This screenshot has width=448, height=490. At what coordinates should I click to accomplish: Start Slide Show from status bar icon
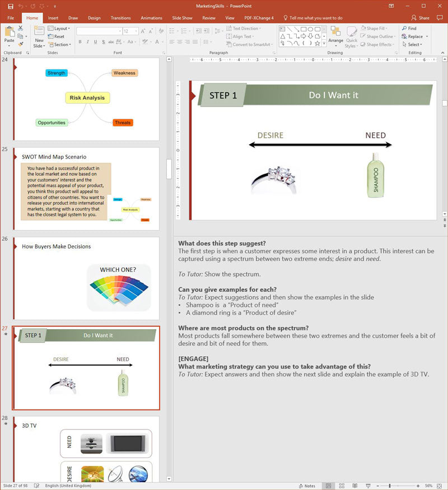[x=368, y=486]
